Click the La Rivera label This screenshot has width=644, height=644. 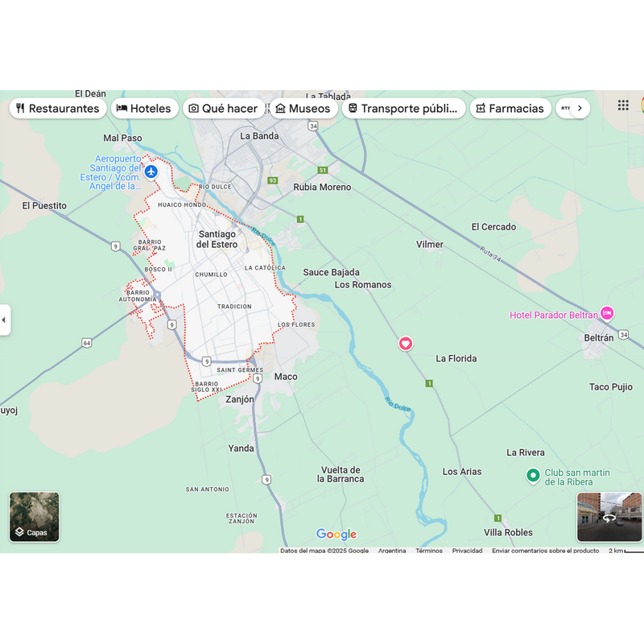tap(526, 452)
